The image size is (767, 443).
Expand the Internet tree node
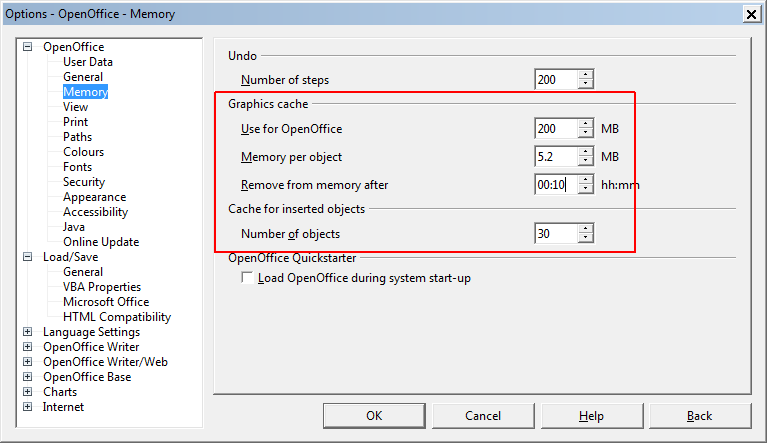[28, 407]
